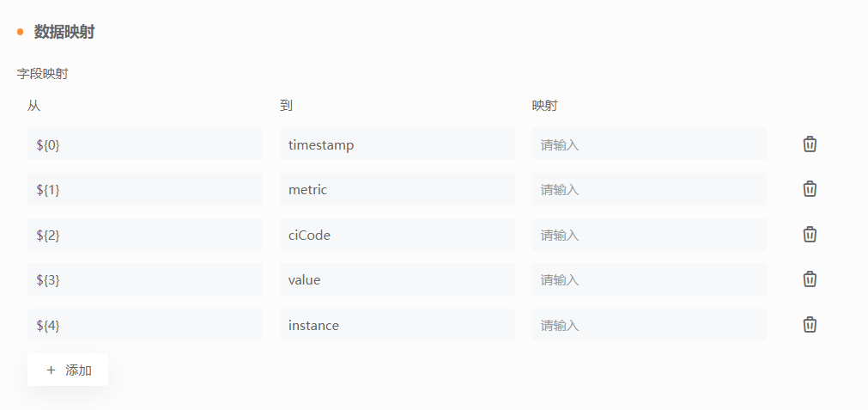
Task: Delete the value mapping row
Action: pos(810,279)
